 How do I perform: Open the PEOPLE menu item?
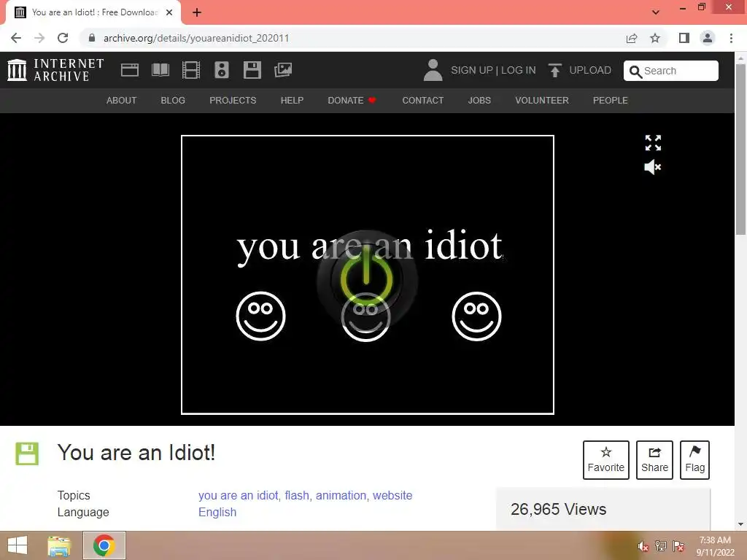click(x=611, y=101)
